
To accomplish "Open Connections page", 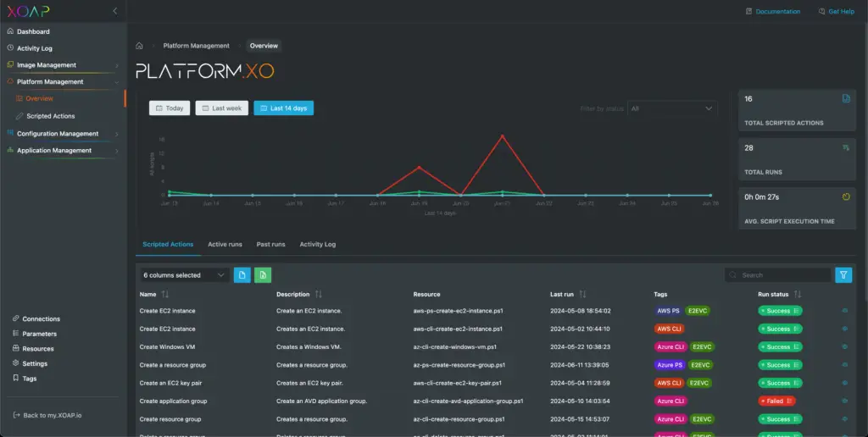I will point(41,318).
